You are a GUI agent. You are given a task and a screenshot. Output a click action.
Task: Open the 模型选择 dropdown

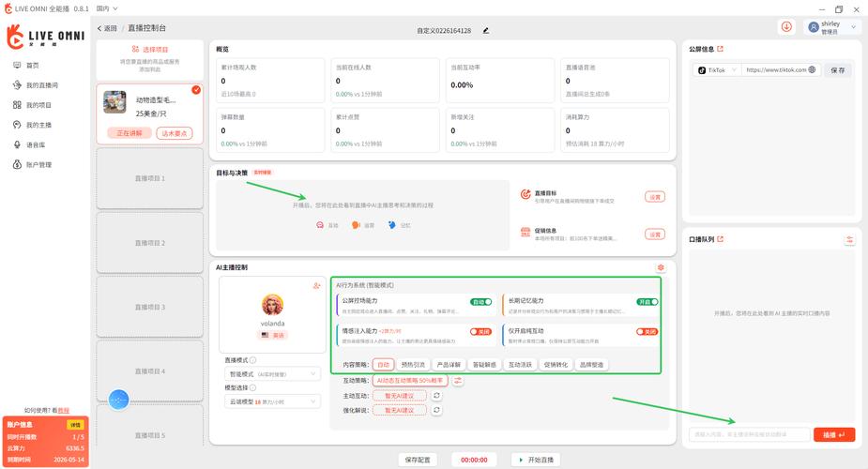pyautogui.click(x=272, y=401)
